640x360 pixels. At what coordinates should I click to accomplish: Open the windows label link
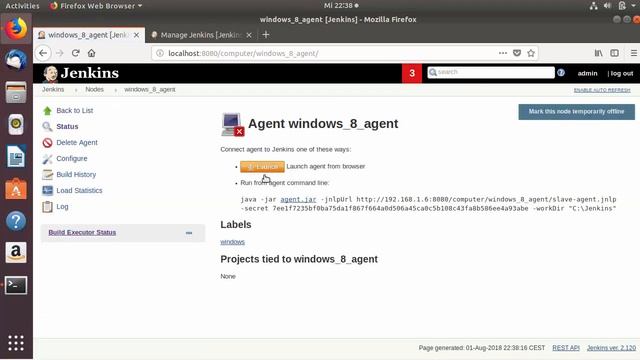232,242
